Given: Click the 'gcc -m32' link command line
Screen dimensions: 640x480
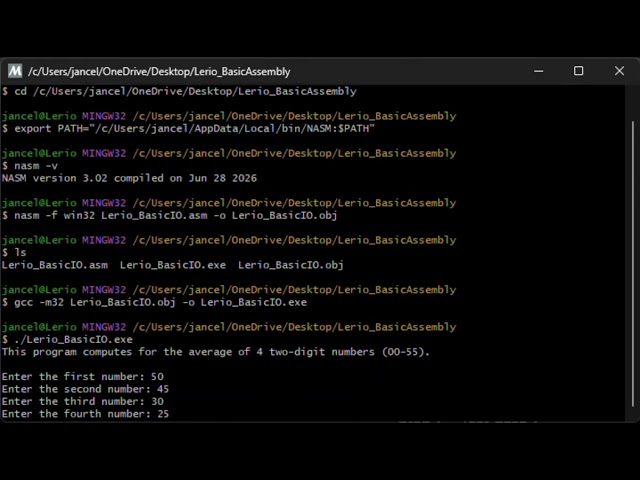Looking at the screenshot, I should [154, 302].
